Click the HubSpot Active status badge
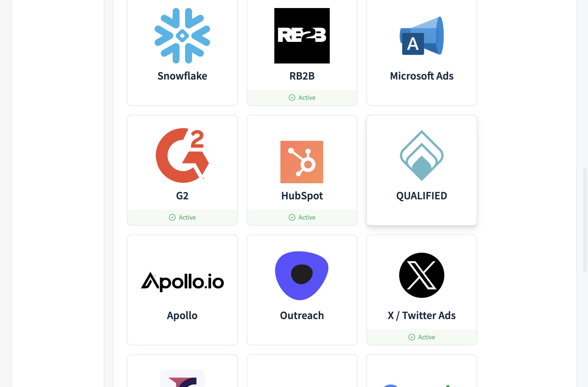 coord(302,217)
